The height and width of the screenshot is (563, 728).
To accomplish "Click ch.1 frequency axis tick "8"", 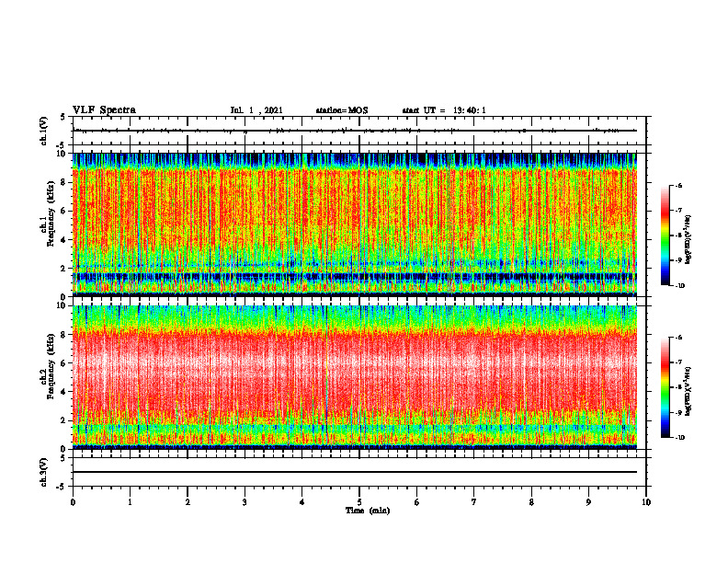I will click(63, 182).
